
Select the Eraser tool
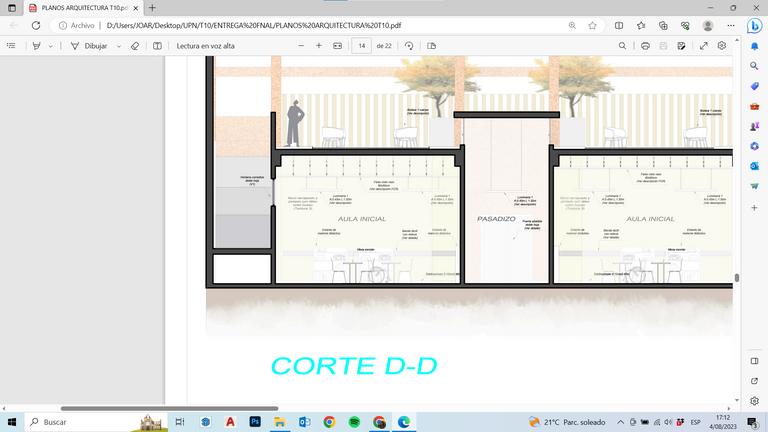(x=135, y=46)
